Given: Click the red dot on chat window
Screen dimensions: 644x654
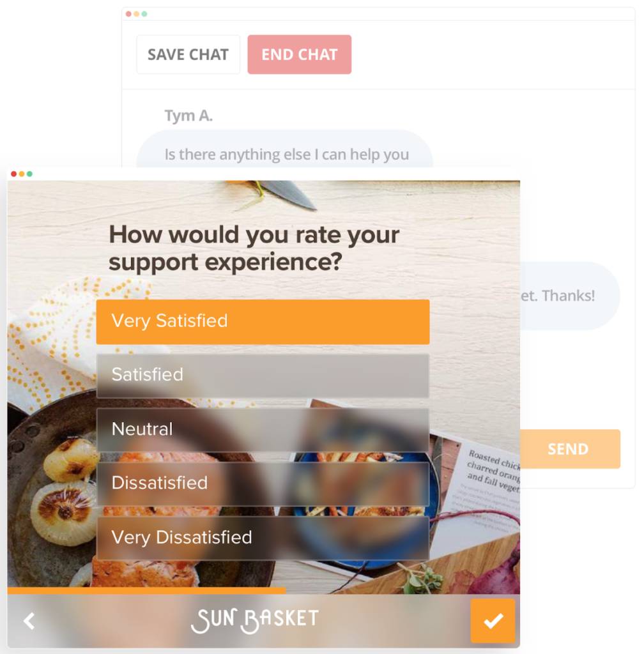Looking at the screenshot, I should (128, 14).
